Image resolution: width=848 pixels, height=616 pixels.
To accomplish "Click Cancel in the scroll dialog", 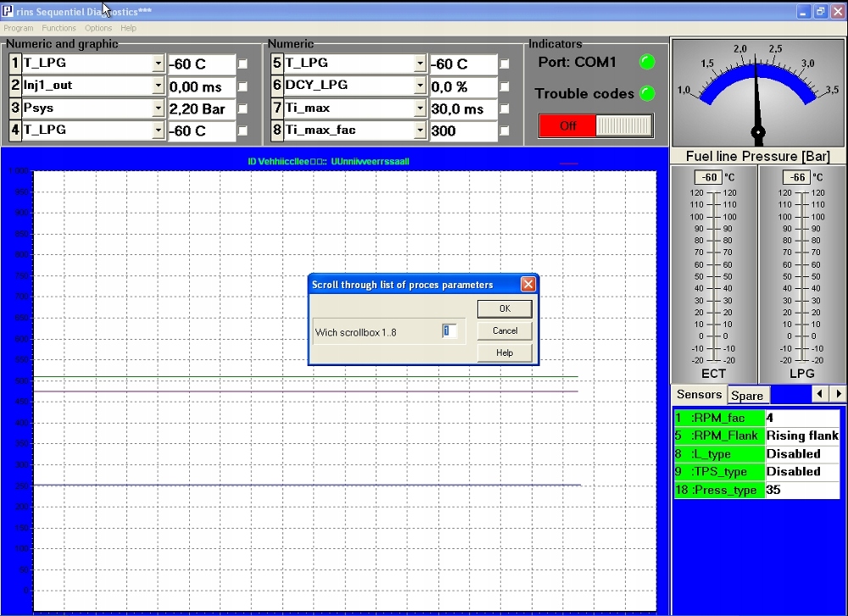I will [x=505, y=330].
